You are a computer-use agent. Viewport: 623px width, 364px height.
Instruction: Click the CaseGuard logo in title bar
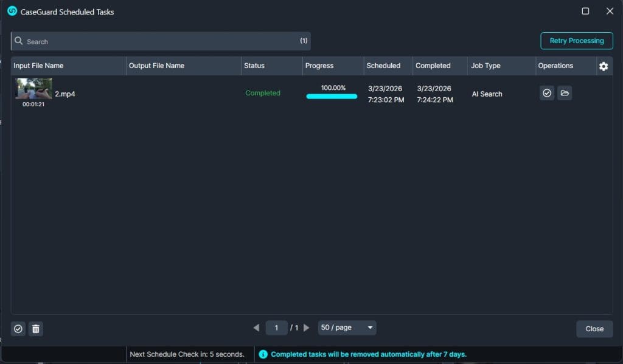(x=12, y=11)
